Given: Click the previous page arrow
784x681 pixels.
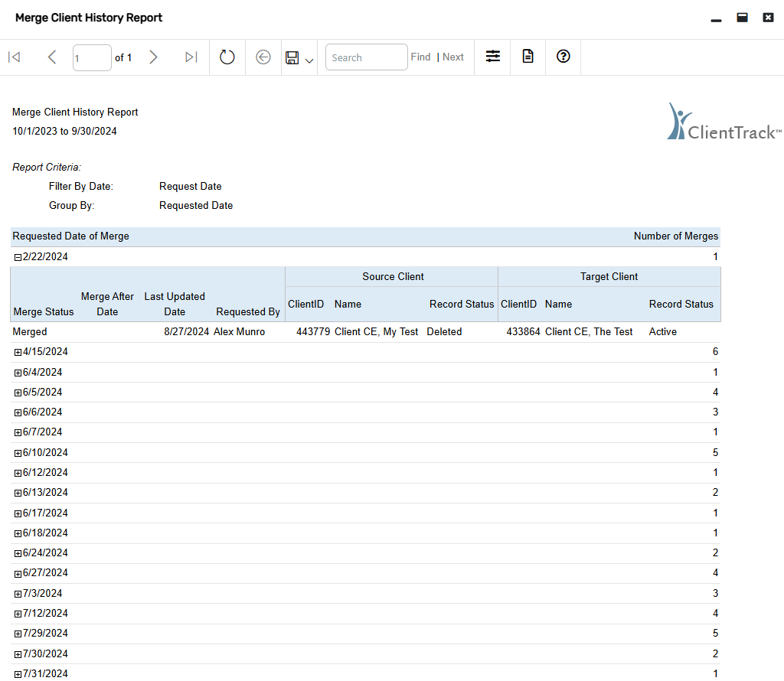Looking at the screenshot, I should 52,57.
